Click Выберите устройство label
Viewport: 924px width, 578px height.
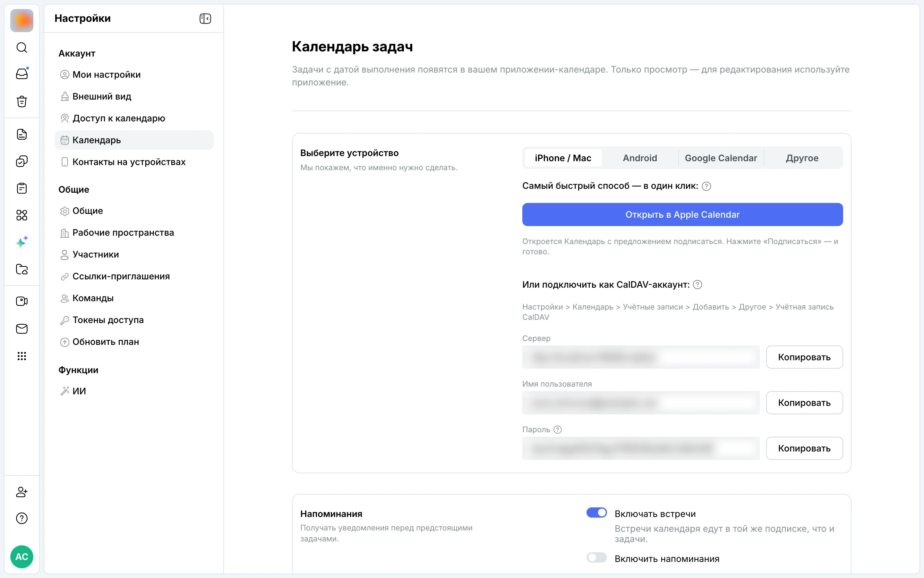pos(349,153)
